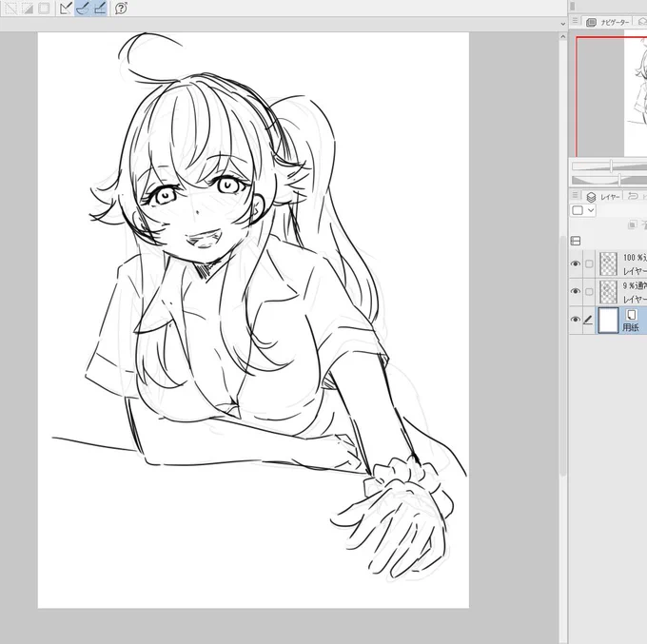The width and height of the screenshot is (647, 644).
Task: Click the paper type icon above 用紙
Action: (632, 315)
